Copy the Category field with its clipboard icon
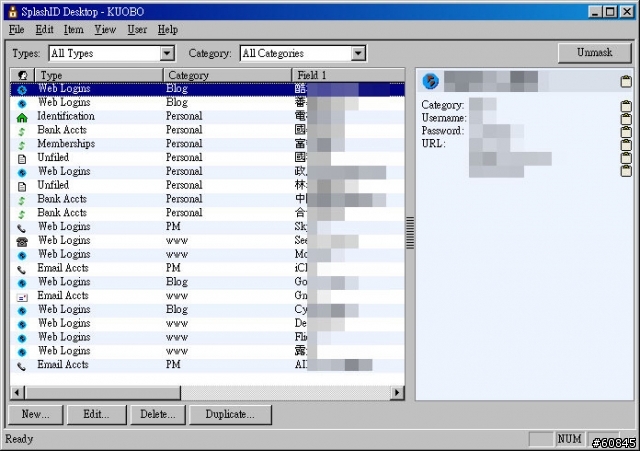Image resolution: width=640 pixels, height=451 pixels. [626, 106]
